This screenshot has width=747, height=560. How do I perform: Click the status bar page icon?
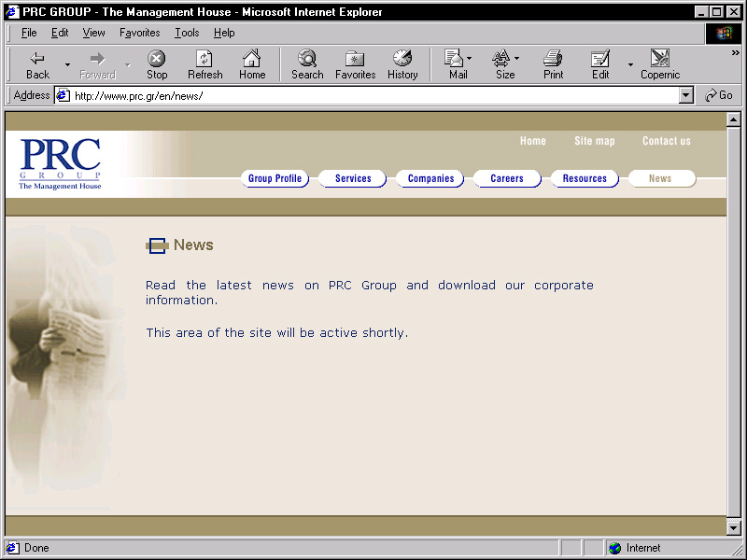point(12,548)
